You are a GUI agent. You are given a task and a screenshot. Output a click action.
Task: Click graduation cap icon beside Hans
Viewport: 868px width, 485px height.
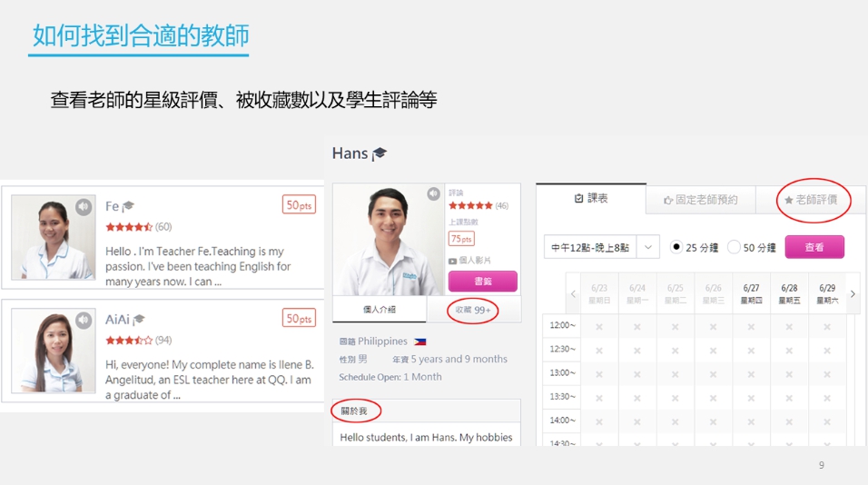coord(379,153)
